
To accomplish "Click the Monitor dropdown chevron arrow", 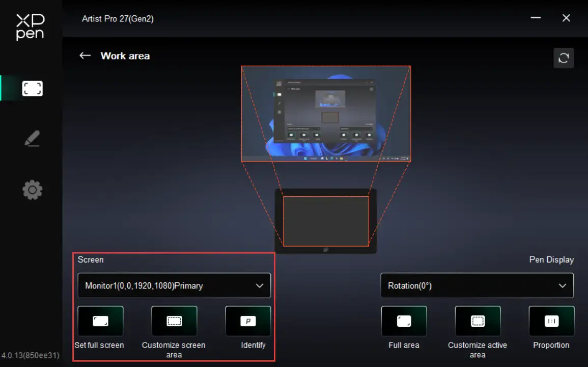I will (260, 286).
